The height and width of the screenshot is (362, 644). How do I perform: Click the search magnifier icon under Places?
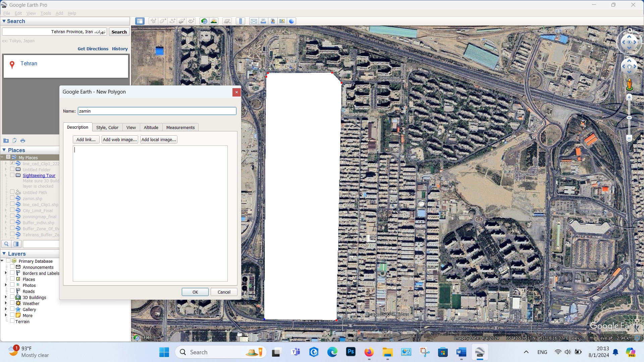pos(6,244)
